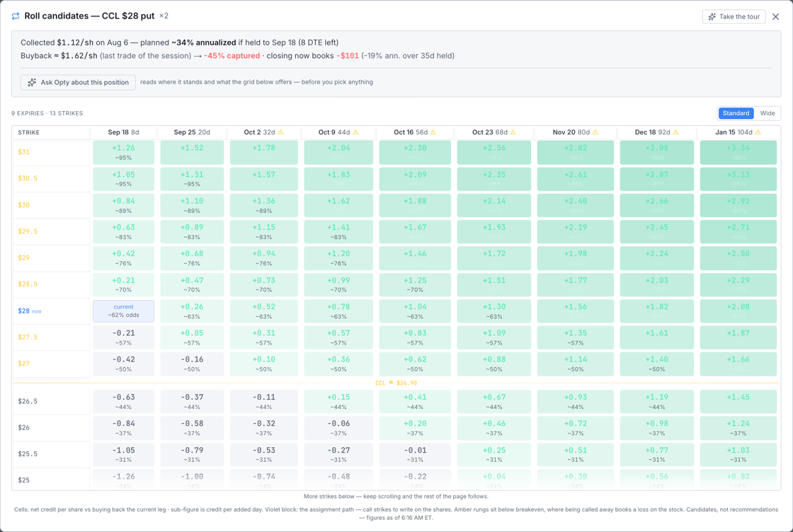Pick the +1.41 cell at Oct 9 $29.5
The image size is (793, 532).
(x=338, y=232)
